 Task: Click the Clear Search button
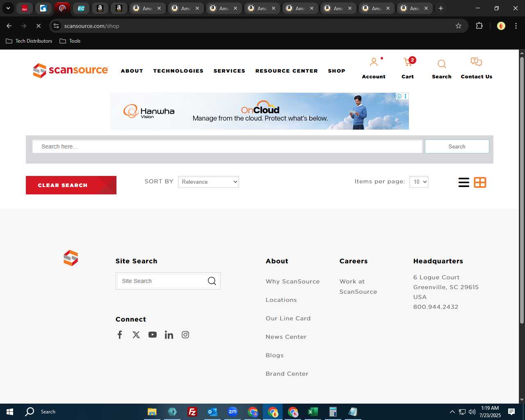point(71,185)
